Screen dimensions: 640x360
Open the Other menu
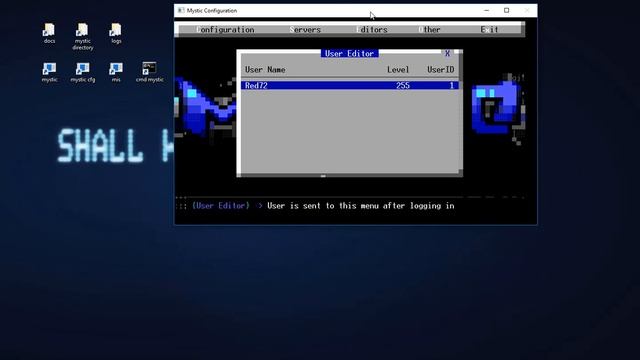click(x=429, y=30)
